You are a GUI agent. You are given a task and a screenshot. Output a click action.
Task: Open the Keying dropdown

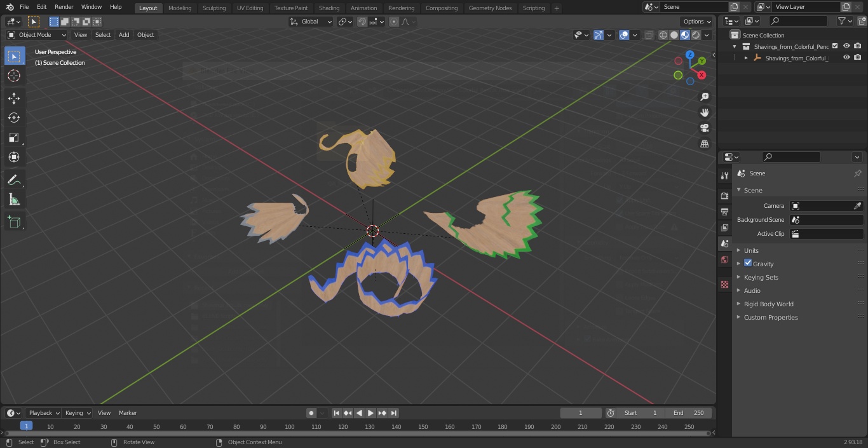pyautogui.click(x=78, y=413)
